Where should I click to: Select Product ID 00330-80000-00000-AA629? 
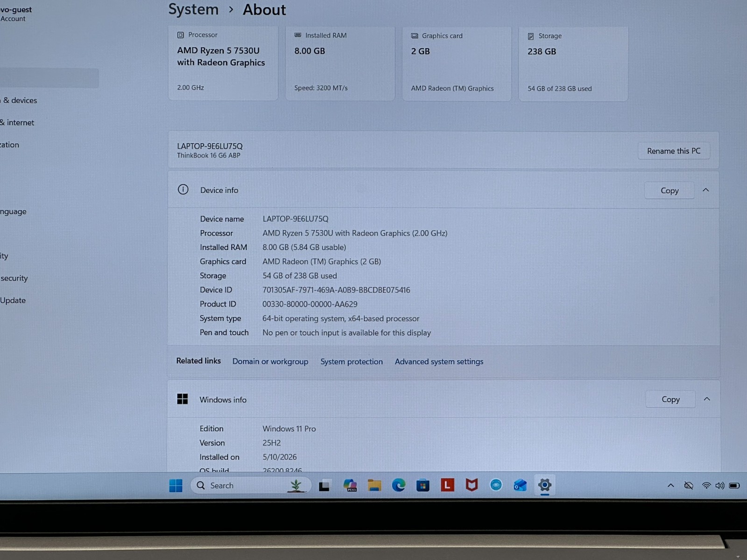[x=310, y=304]
